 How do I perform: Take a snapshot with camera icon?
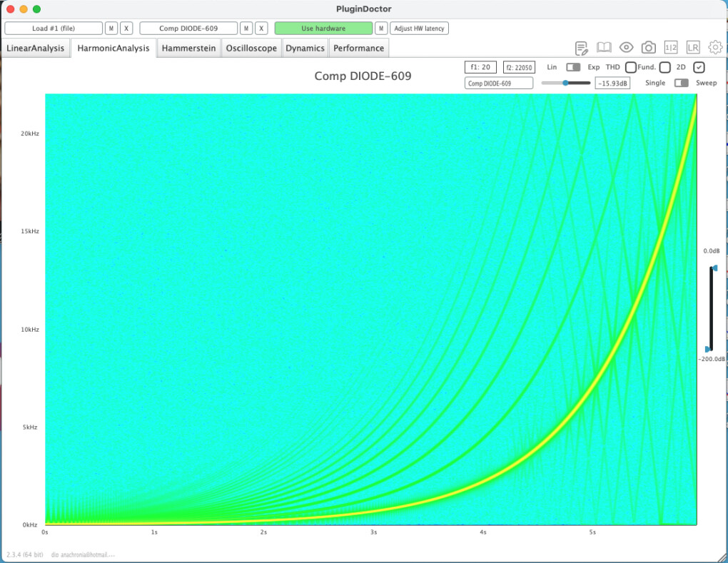[648, 48]
